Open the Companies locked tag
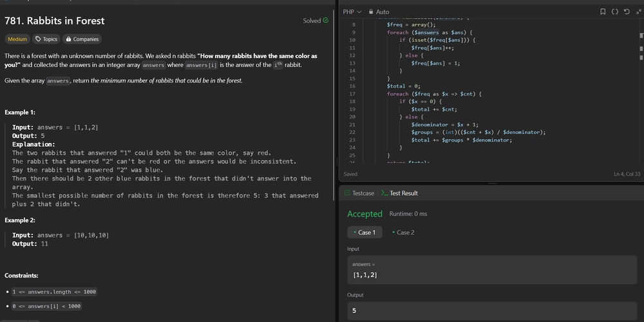644x322 pixels. pos(82,39)
